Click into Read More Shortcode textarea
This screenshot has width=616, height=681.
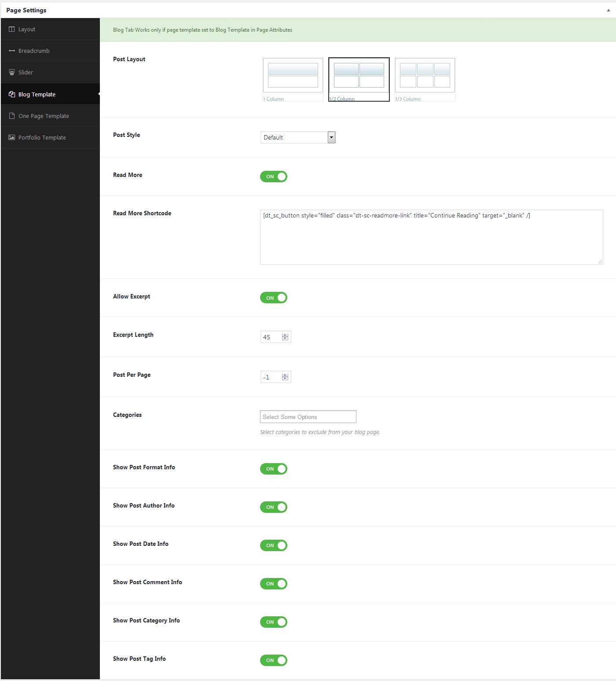431,237
